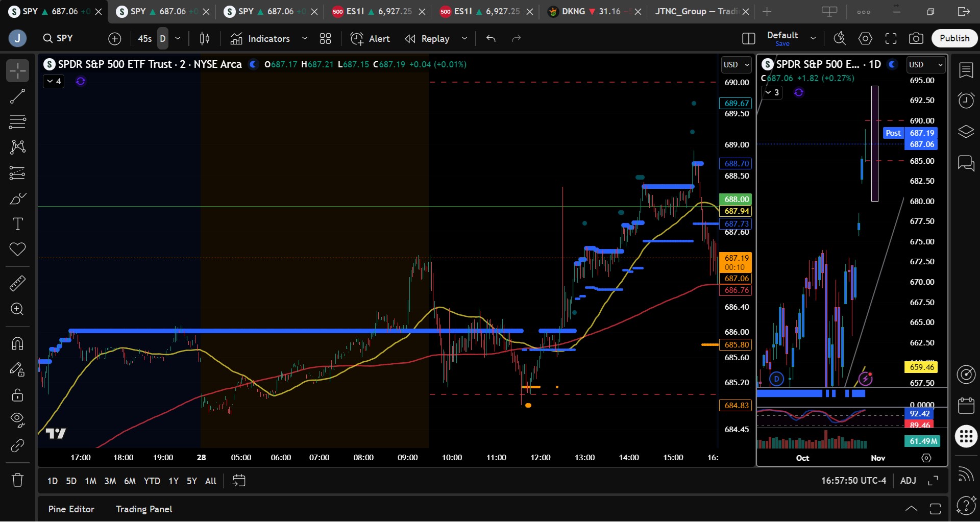Click the 16:57:50 UTC-4 timezone clock
Image resolution: width=980 pixels, height=523 pixels.
tap(853, 481)
